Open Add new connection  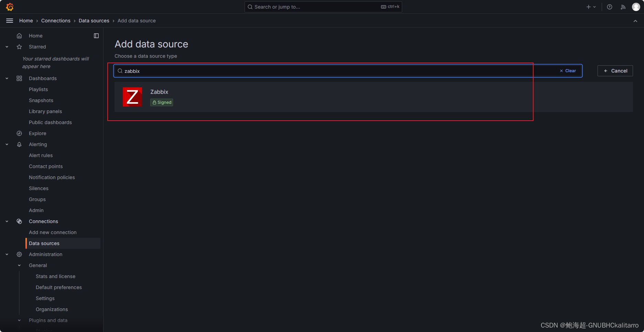pos(53,232)
